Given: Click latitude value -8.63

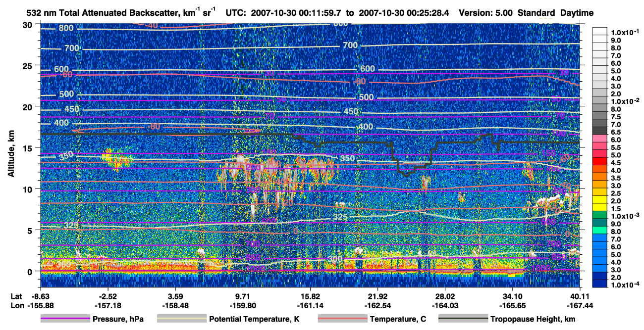Looking at the screenshot, I should [41, 296].
